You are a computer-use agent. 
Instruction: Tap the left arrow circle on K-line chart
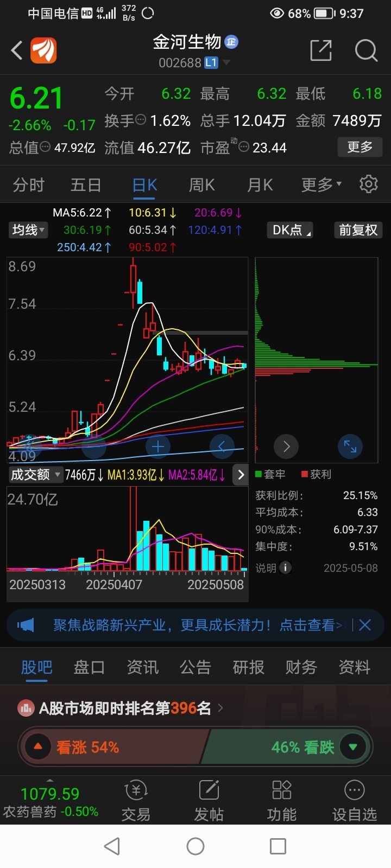222,446
